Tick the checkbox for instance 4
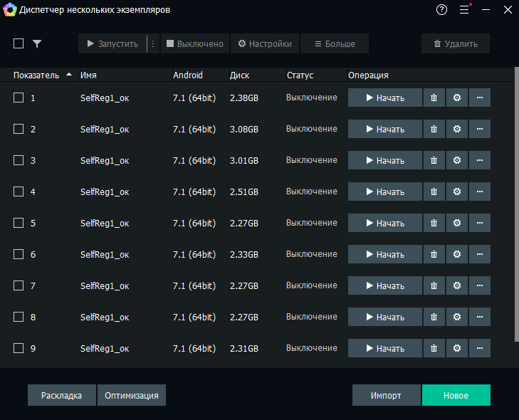Viewport: 519px width, 420px height. pyautogui.click(x=19, y=192)
